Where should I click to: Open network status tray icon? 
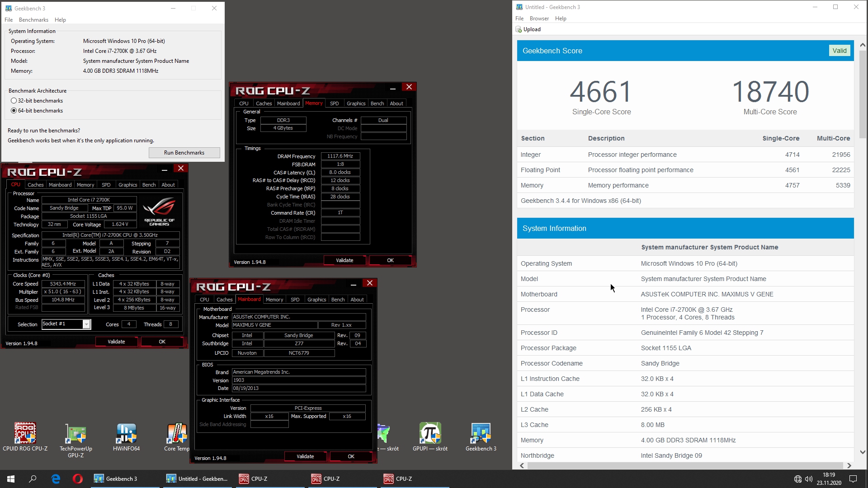(798, 479)
